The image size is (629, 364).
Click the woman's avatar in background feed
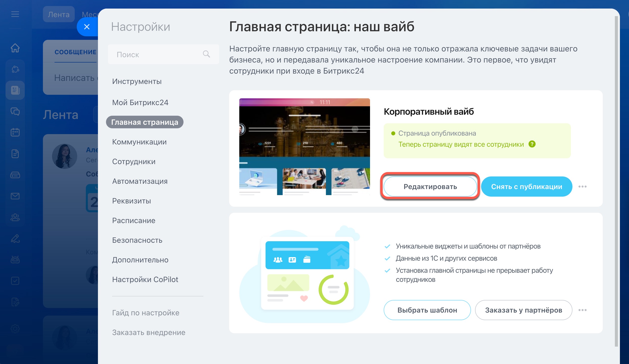click(64, 156)
